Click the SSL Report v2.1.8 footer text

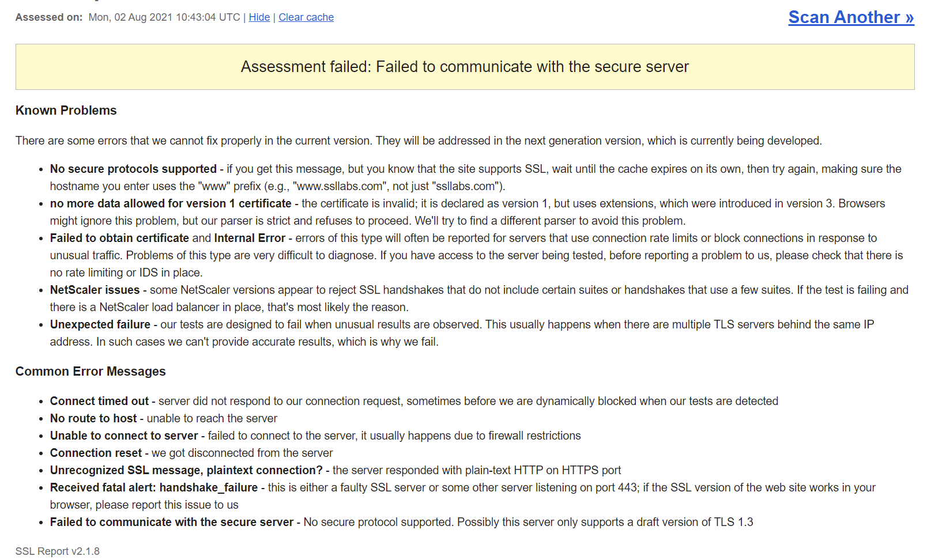tap(58, 551)
